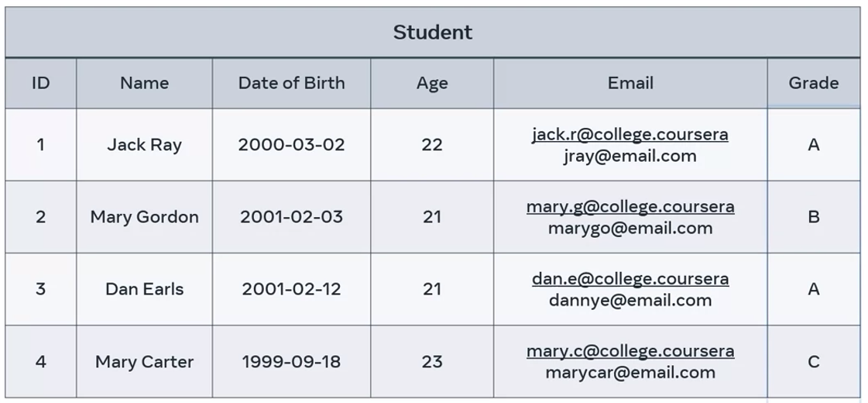Select the Email column header
This screenshot has height=403, width=868.
click(630, 83)
